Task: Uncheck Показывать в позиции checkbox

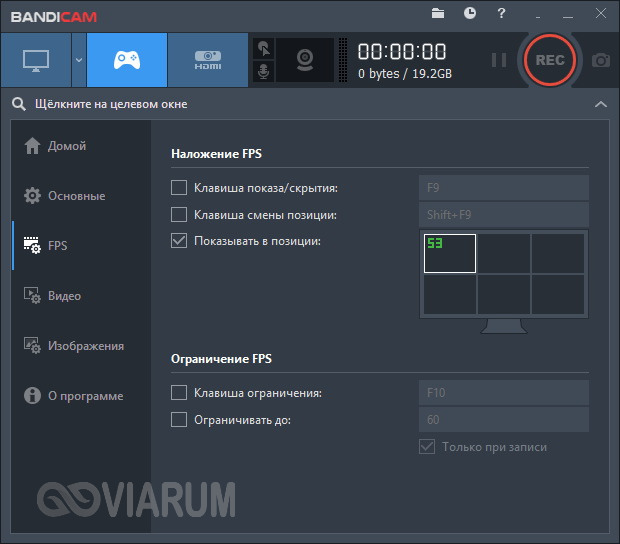Action: coord(179,241)
